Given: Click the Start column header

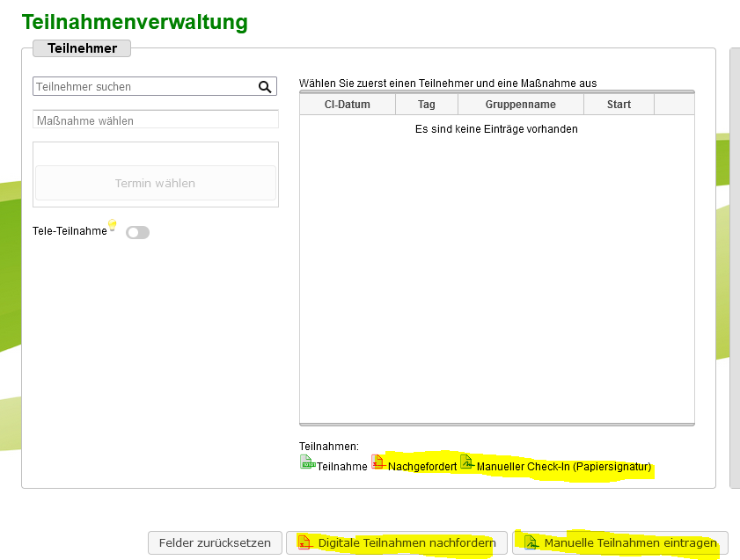Looking at the screenshot, I should pyautogui.click(x=619, y=105).
